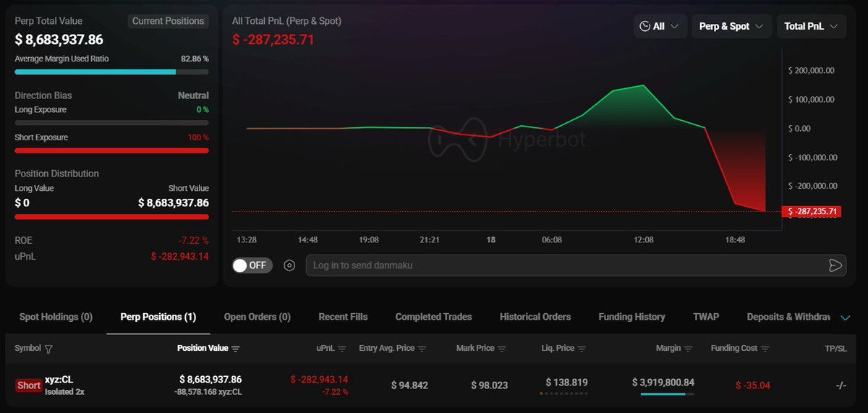Click the margin progress bar under $3,919,800.84
868x413 pixels.
667,394
